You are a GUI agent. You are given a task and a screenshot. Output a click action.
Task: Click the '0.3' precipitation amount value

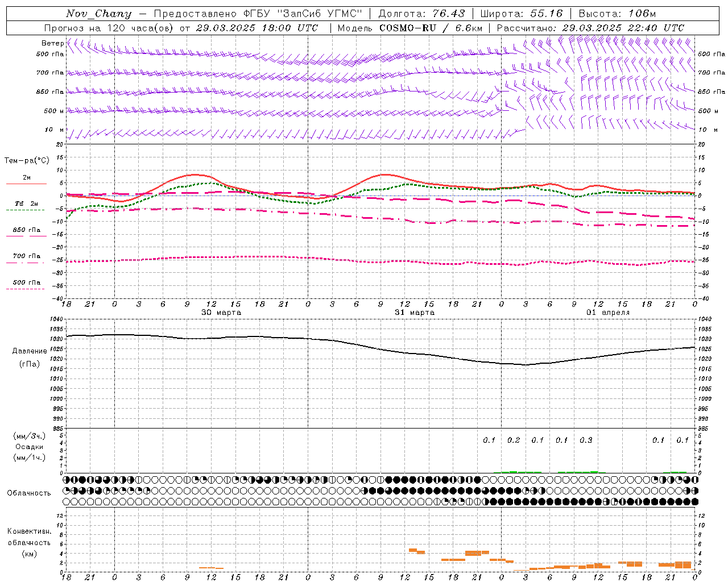point(586,440)
